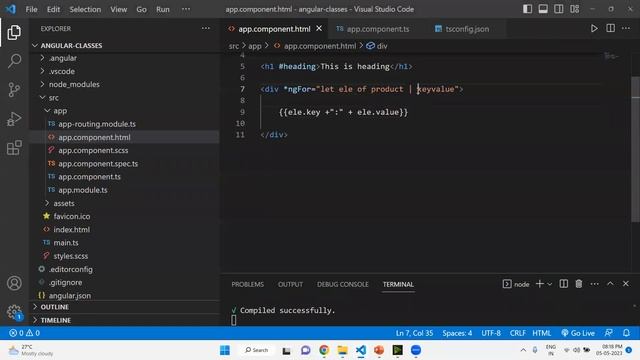The image size is (640, 360).
Task: Open app.module.ts in the explorer
Action: point(83,190)
